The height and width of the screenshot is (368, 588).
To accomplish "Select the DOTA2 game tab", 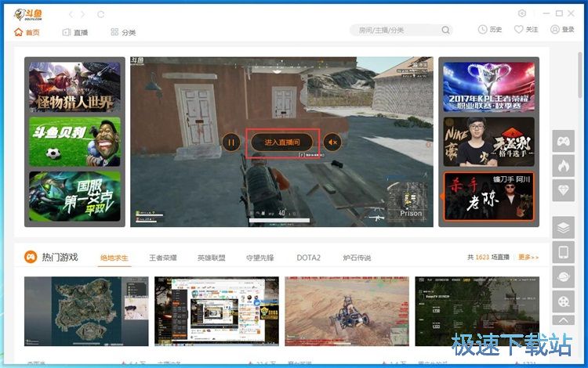I will click(308, 258).
